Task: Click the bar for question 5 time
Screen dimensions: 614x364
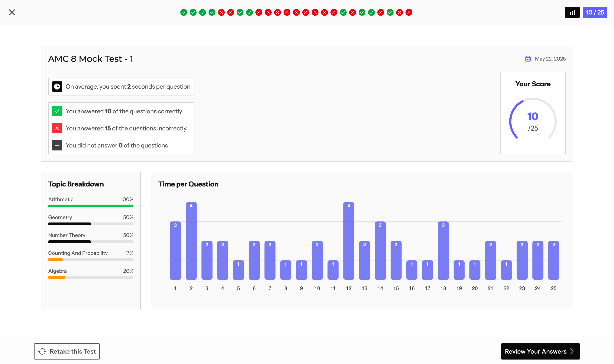Action: (238, 270)
